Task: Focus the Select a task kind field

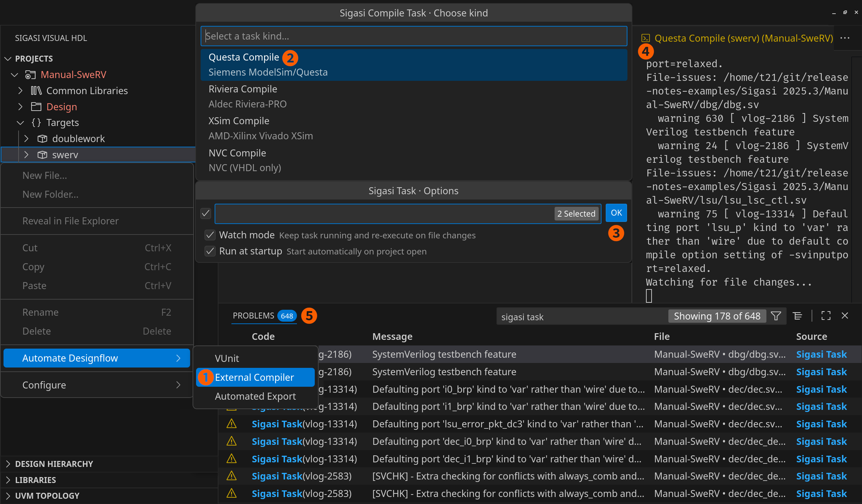Action: coord(413,36)
